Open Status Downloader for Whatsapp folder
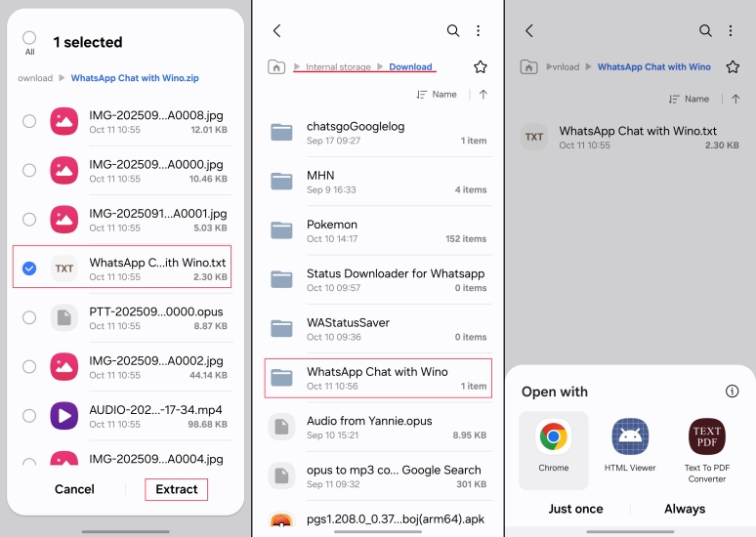Screen dimensions: 756x537 point(378,280)
